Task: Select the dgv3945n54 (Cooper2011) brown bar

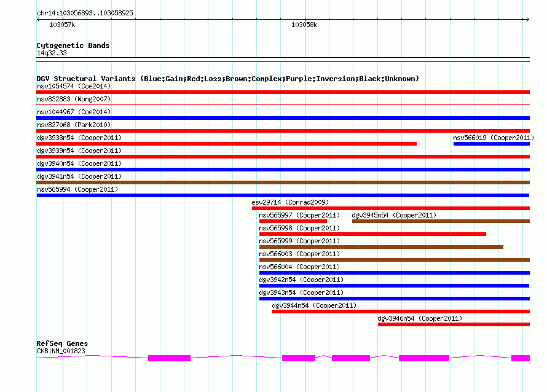Action: tap(441, 221)
